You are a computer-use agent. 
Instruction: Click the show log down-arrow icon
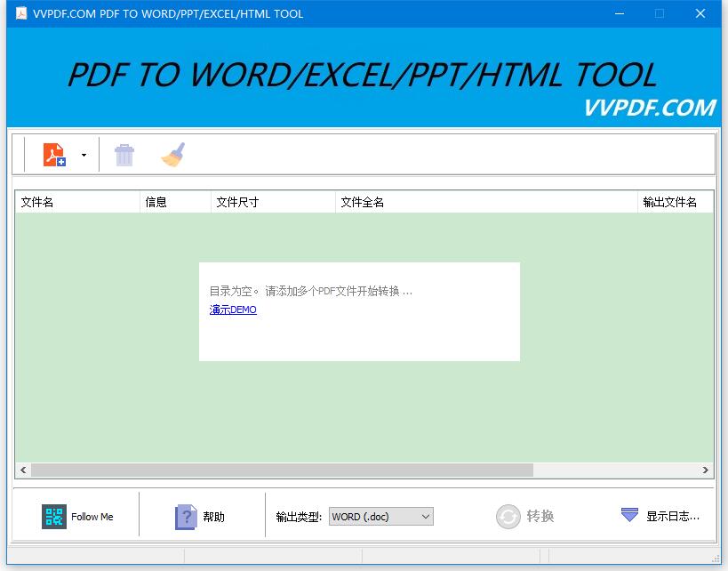[629, 515]
